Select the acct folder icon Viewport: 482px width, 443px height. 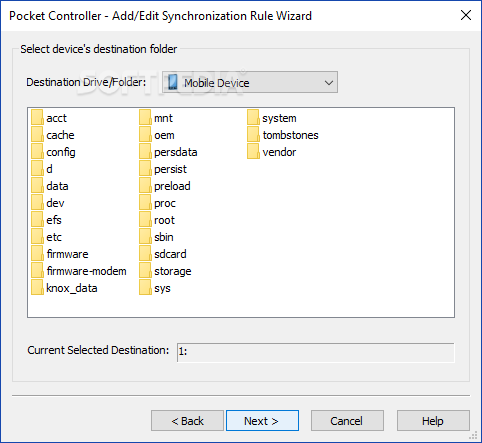tap(37, 118)
